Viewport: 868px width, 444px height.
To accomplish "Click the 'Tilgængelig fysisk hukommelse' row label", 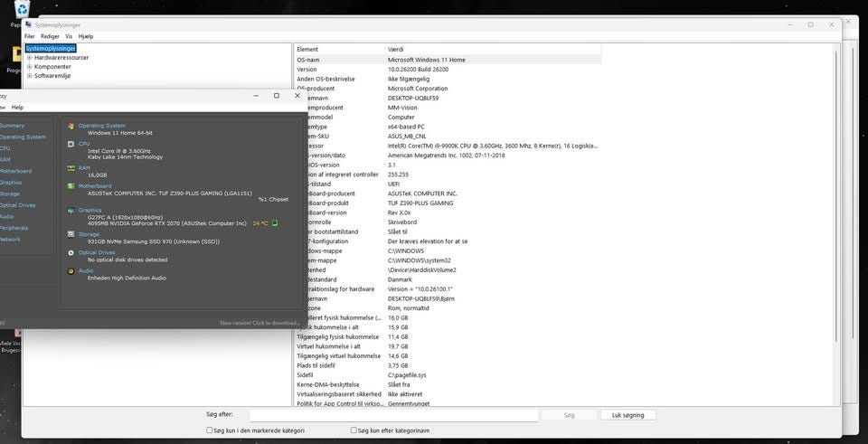I will [338, 336].
